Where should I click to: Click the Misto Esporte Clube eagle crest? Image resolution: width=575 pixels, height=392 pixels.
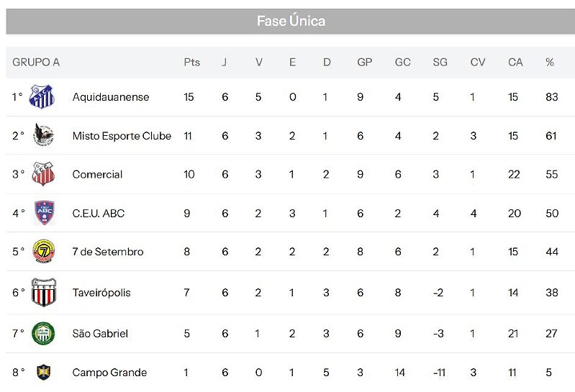(x=43, y=135)
